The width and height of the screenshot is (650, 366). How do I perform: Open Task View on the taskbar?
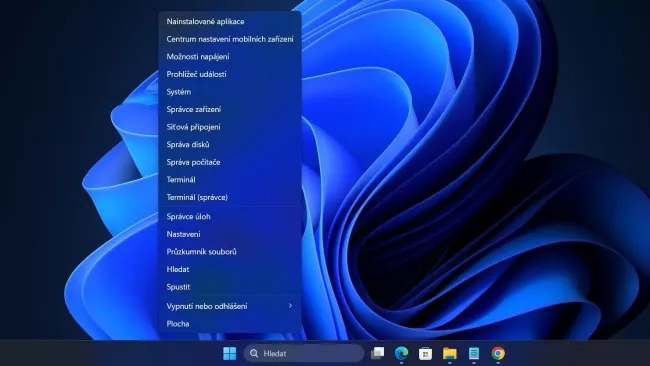click(x=377, y=353)
